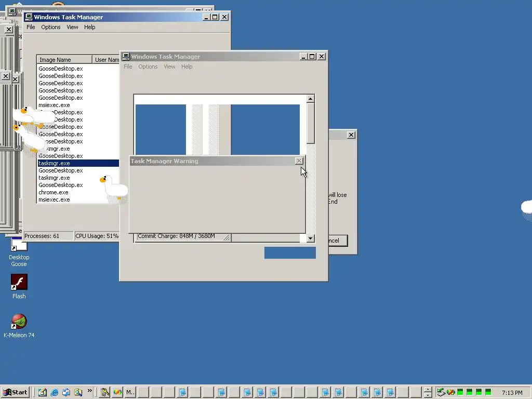The height and width of the screenshot is (399, 532).
Task: Click the 'Processes: 61' status bar entry
Action: click(x=48, y=236)
